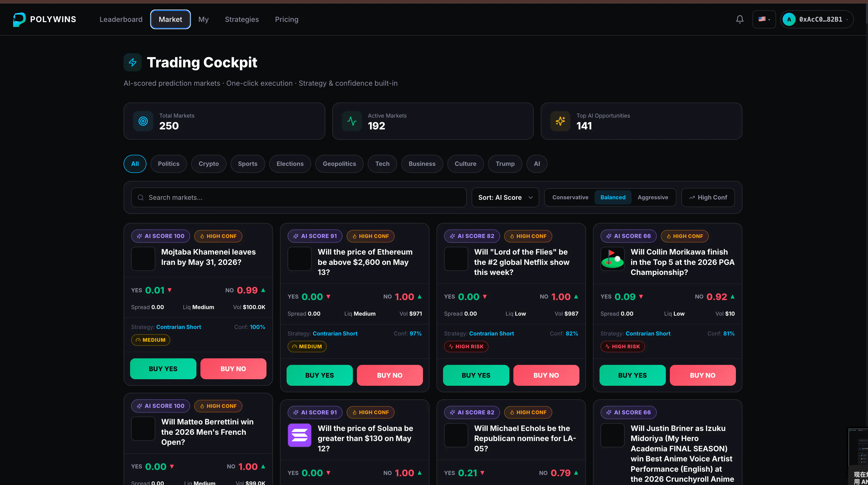Open notifications bell
Image resolution: width=868 pixels, height=485 pixels.
pyautogui.click(x=740, y=19)
